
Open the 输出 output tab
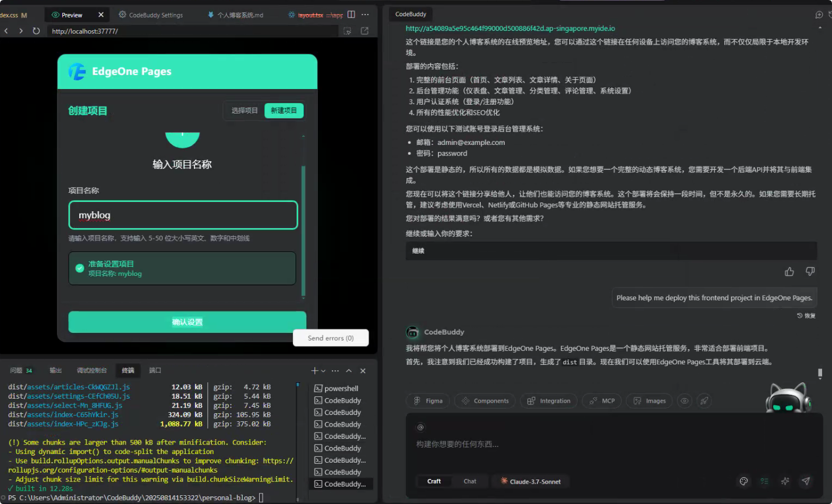pos(55,370)
